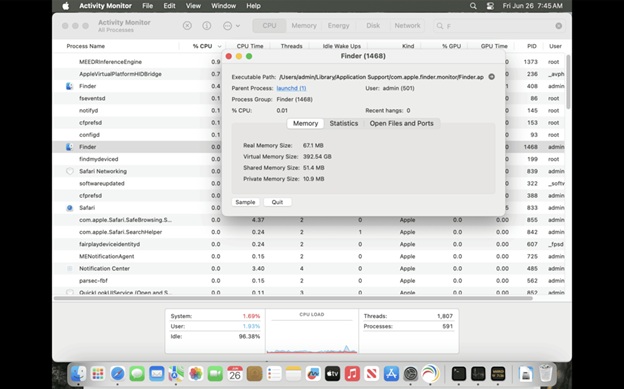624x389 pixels.
Task: Switch to the Network tab
Action: tap(407, 25)
